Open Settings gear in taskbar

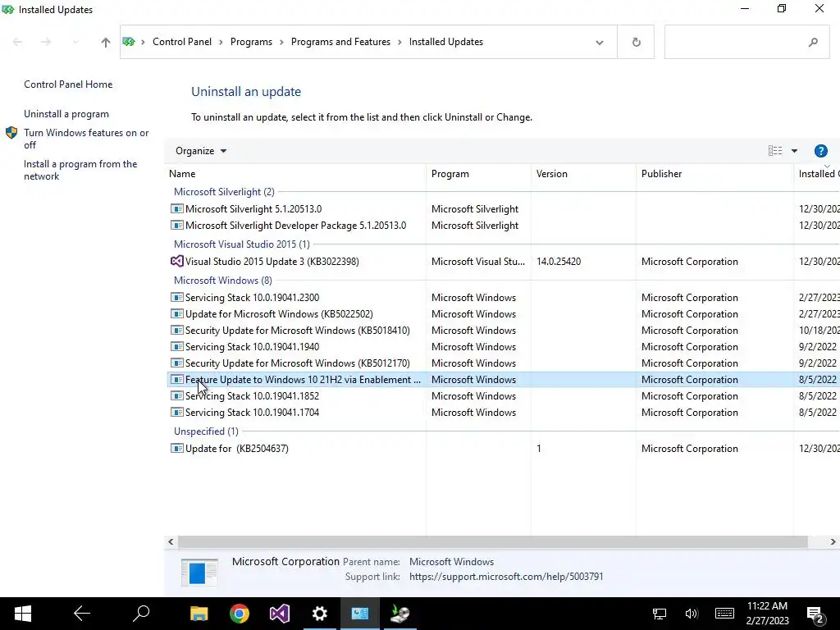tap(320, 614)
